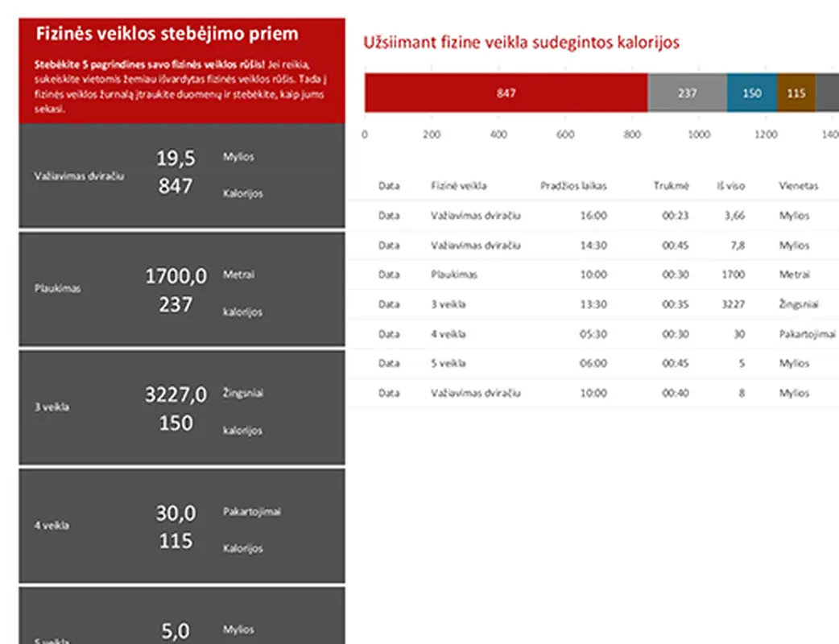Select the 1700,0 value in the Plaukimas card

[176, 277]
